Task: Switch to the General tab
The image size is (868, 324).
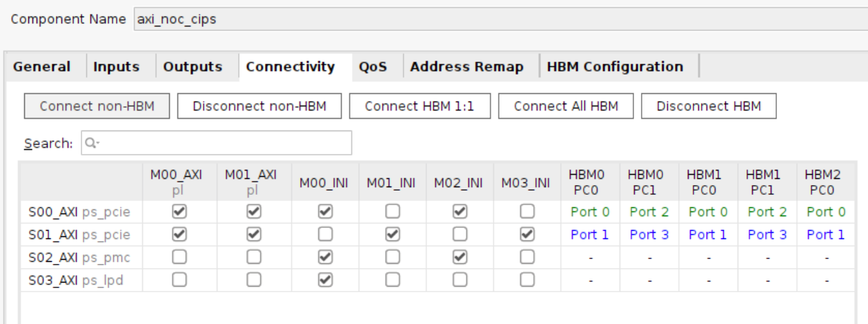Action: pos(43,67)
